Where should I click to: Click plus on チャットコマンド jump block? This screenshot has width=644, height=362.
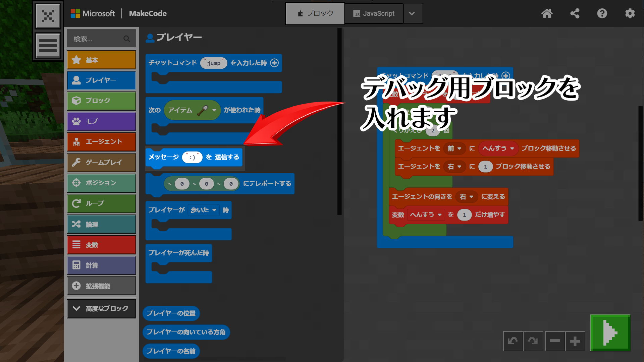(x=274, y=63)
